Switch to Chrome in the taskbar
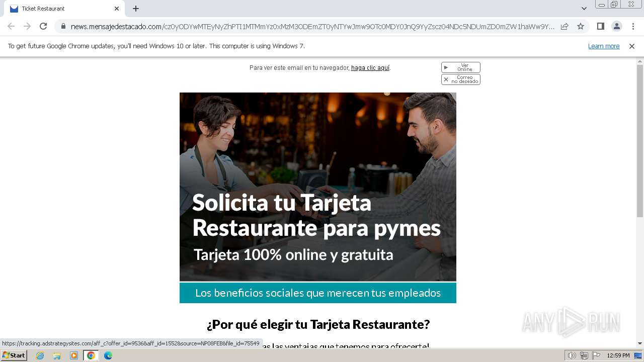This screenshot has width=644, height=362. (x=91, y=355)
